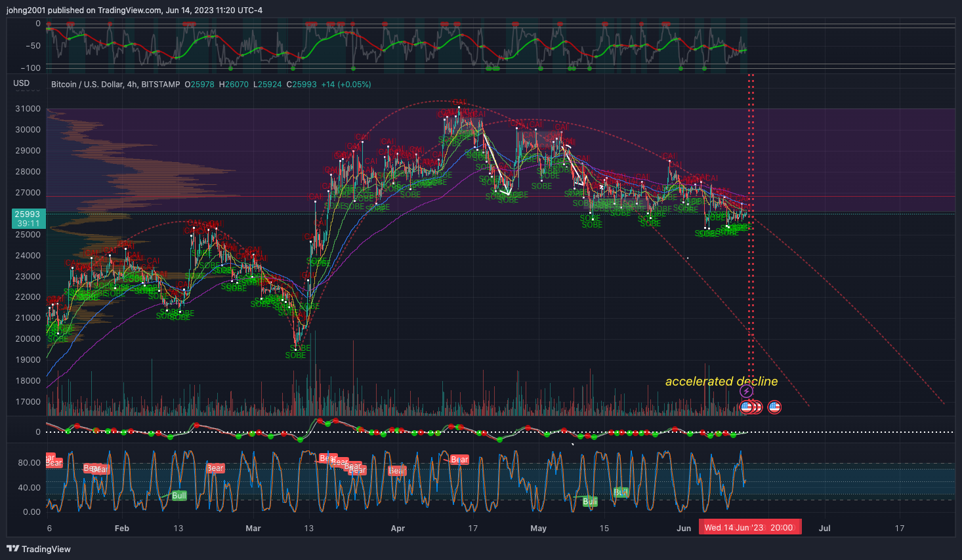This screenshot has width=962, height=560.
Task: Click the +14 (+0.05%) change value
Action: [346, 85]
